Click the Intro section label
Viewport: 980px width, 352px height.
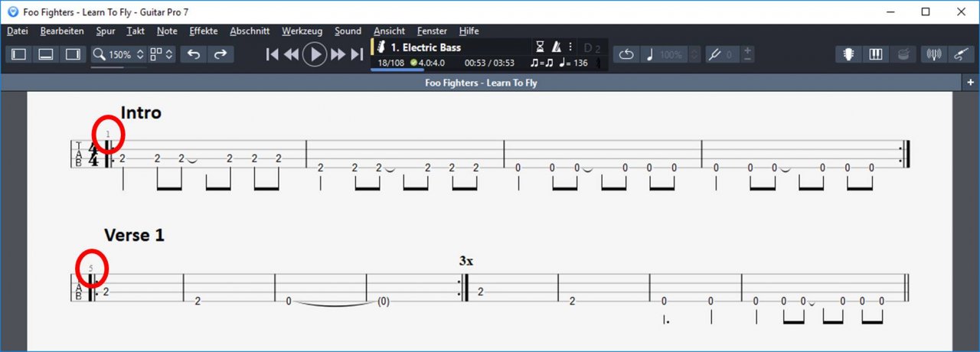click(141, 112)
